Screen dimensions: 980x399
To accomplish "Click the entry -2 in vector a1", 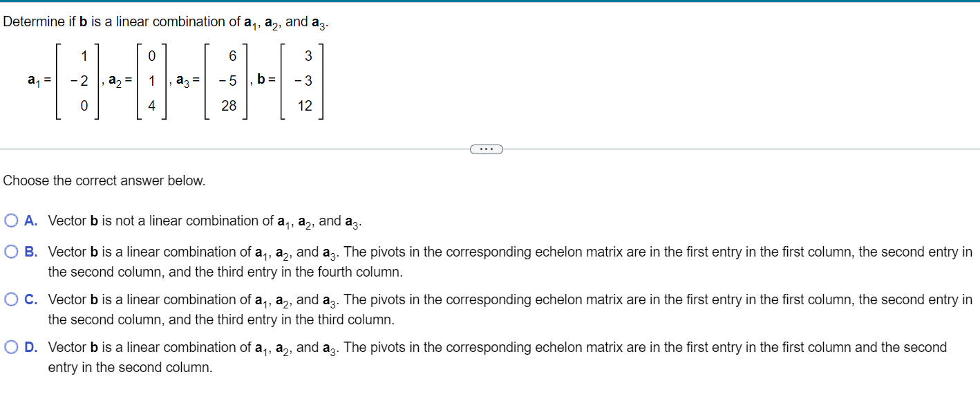I will [79, 82].
